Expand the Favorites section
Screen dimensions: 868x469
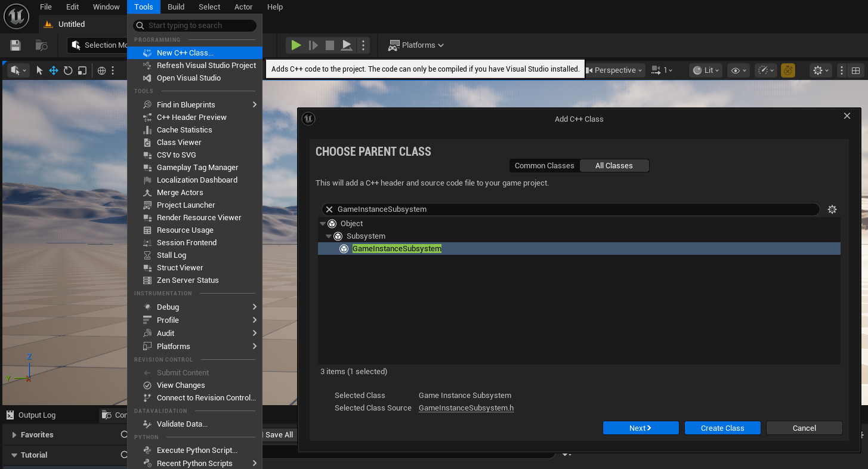click(x=14, y=435)
